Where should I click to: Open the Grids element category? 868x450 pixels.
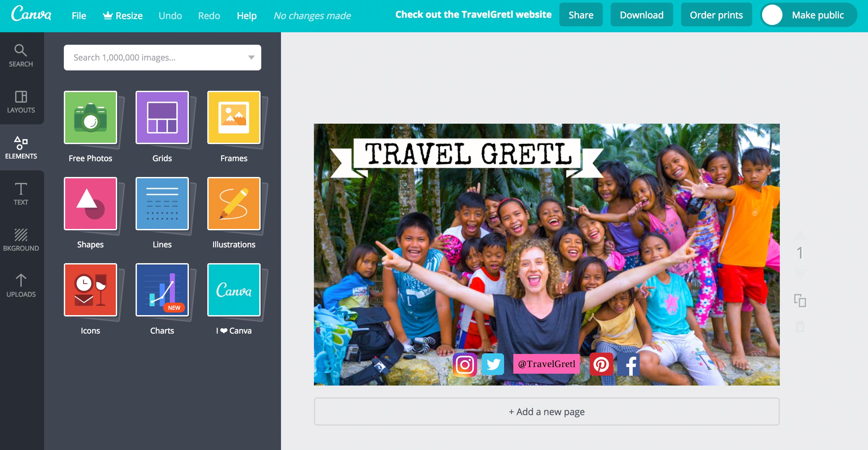[x=162, y=117]
